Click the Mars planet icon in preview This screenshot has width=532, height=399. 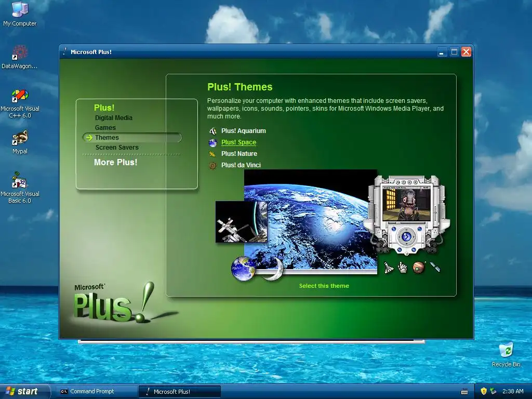point(419,268)
